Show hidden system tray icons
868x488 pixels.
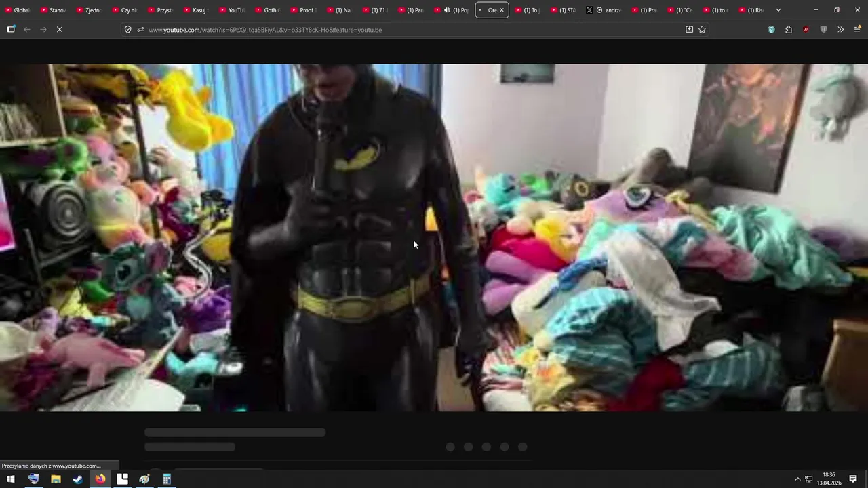797,479
